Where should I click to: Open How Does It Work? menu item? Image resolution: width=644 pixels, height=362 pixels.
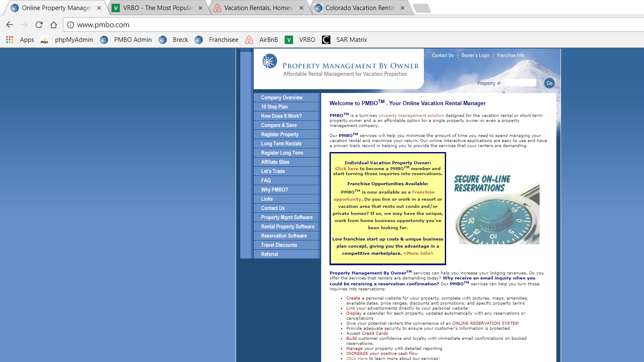click(x=287, y=116)
